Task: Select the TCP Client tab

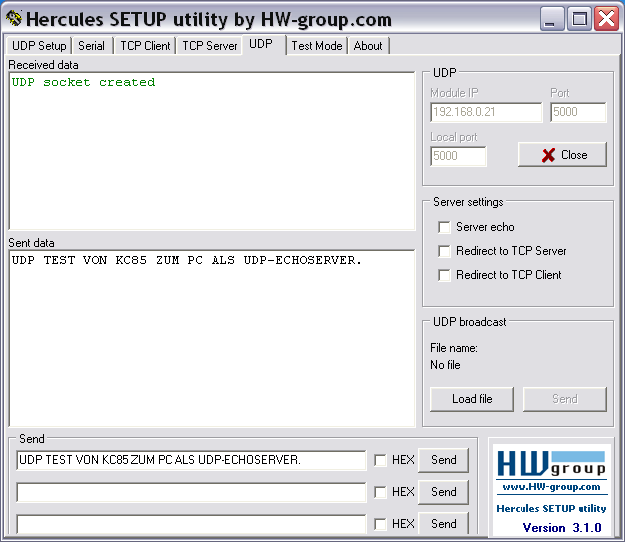Action: pyautogui.click(x=145, y=46)
